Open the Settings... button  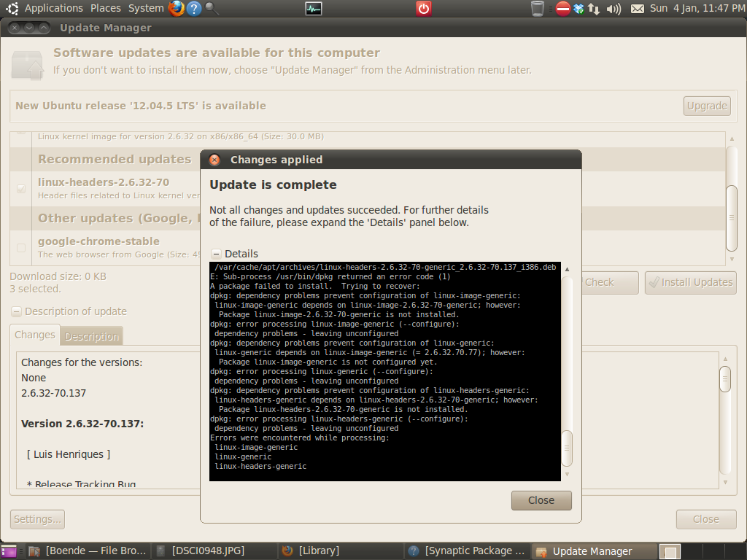tap(37, 519)
